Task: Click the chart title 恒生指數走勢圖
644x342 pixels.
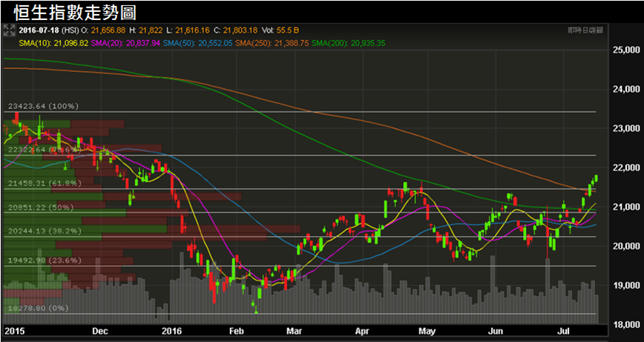Action: tap(75, 13)
